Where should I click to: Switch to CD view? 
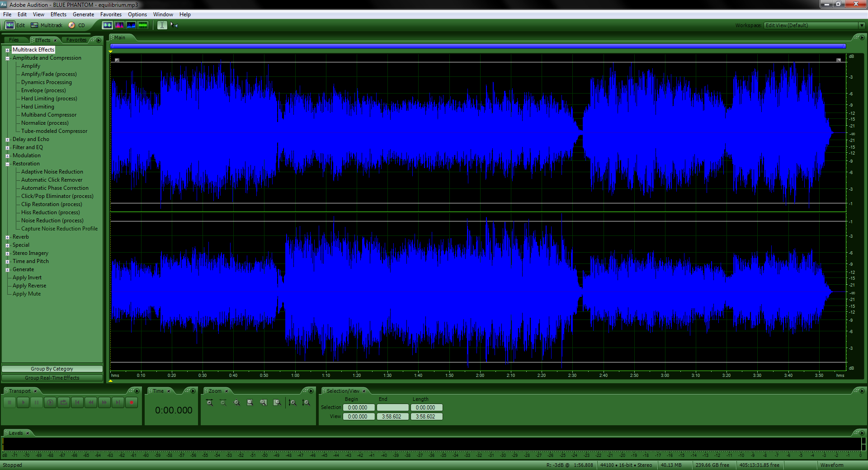(x=77, y=25)
